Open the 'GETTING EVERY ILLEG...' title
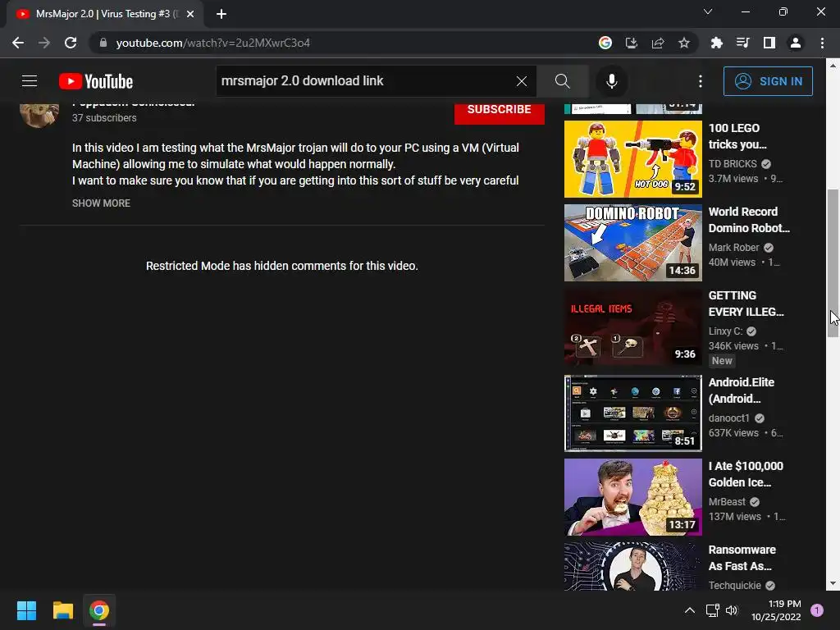 [x=746, y=304]
